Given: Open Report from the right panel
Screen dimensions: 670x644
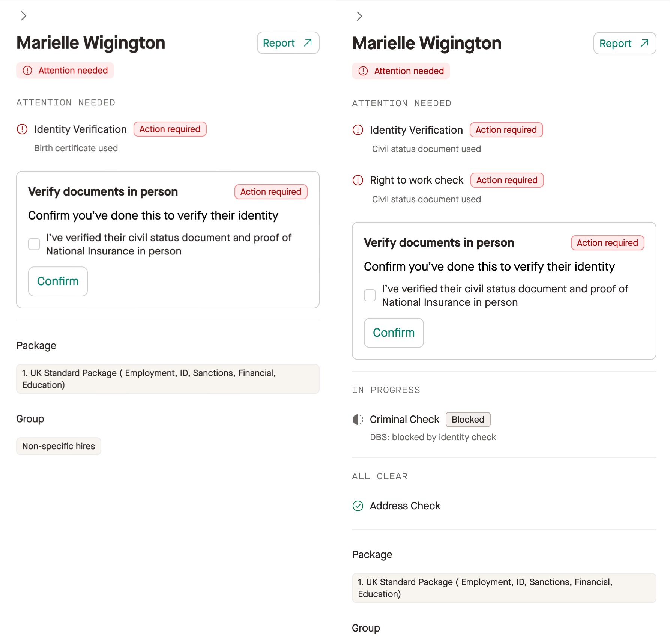Looking at the screenshot, I should tap(624, 44).
